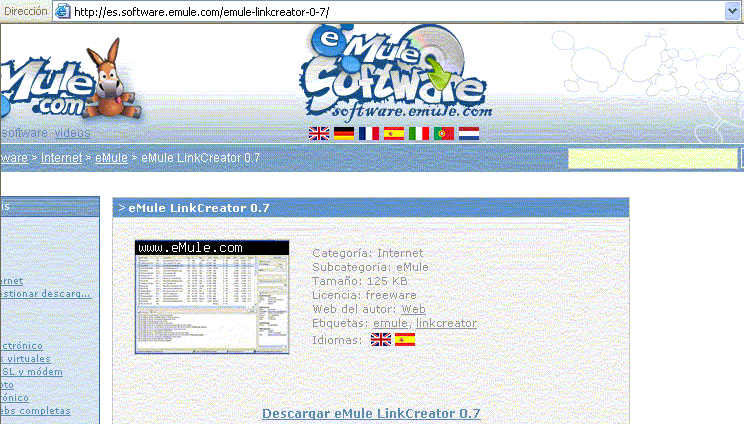Image resolution: width=744 pixels, height=424 pixels.
Task: Click the Spanish flag beside Idiomas
Action: pyautogui.click(x=405, y=340)
